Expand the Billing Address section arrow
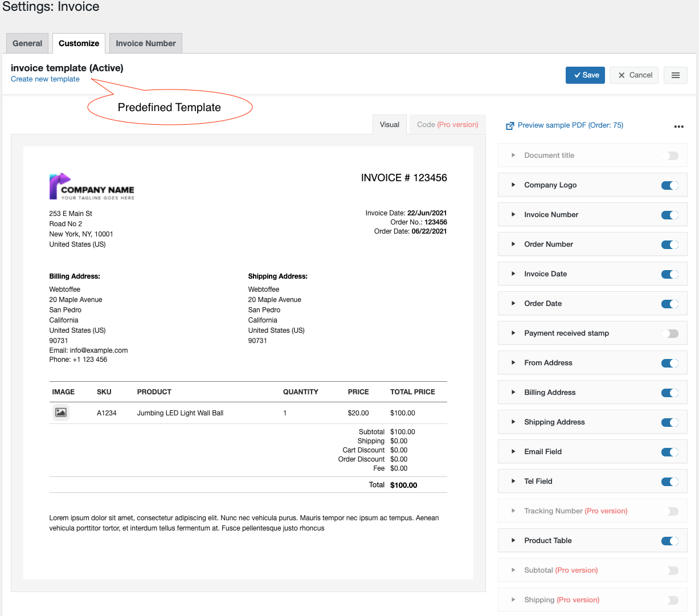The image size is (699, 616). (x=513, y=393)
